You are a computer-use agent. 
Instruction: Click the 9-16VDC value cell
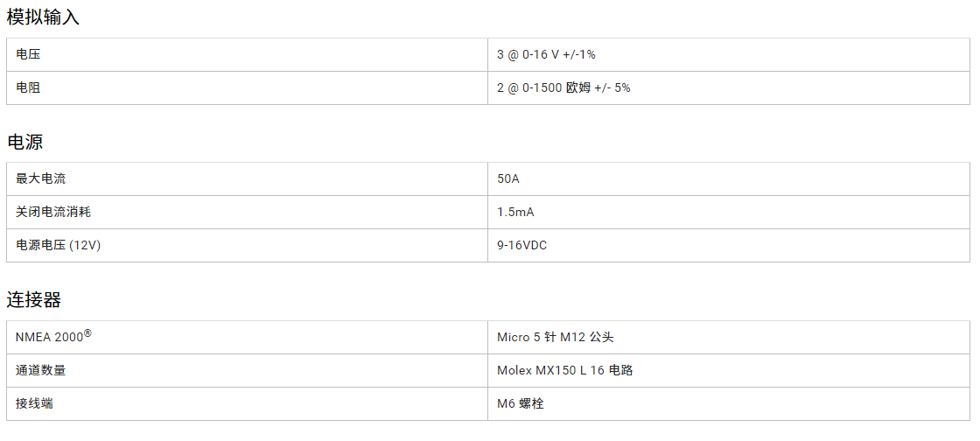pos(521,246)
